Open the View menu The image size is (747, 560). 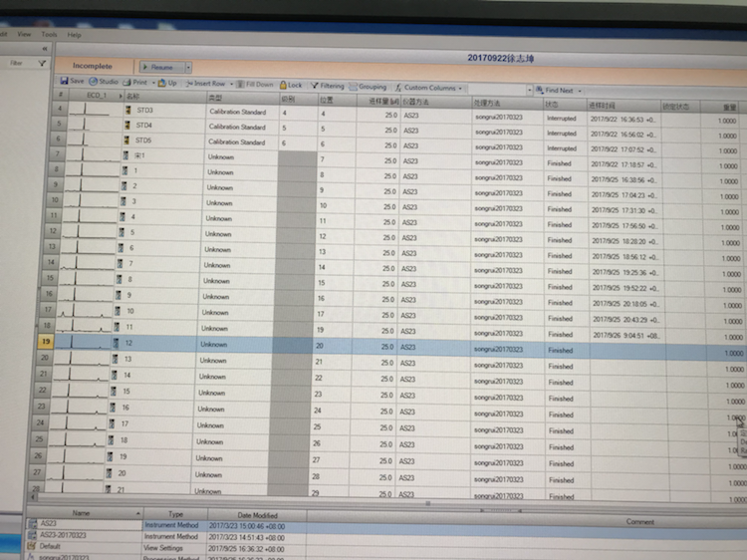24,34
